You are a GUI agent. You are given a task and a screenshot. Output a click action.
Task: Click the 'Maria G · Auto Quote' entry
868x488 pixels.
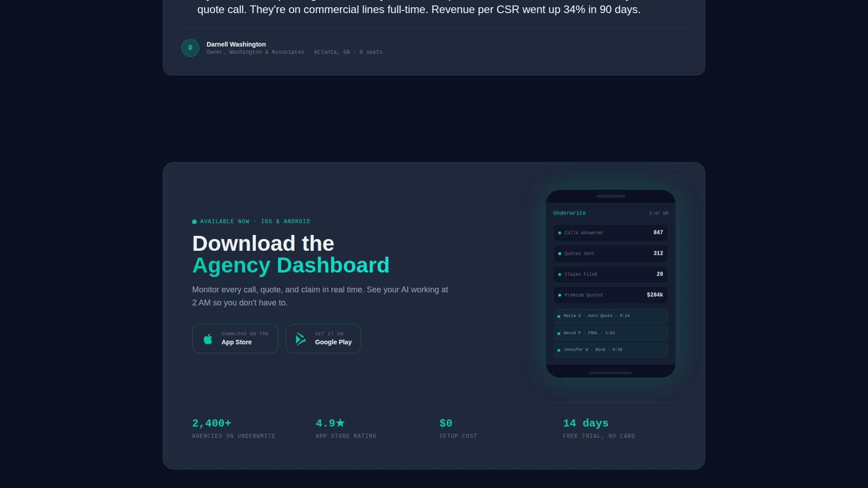(x=611, y=316)
